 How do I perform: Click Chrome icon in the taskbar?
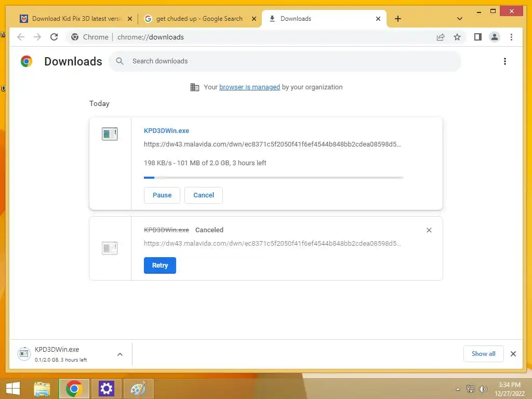point(74,389)
